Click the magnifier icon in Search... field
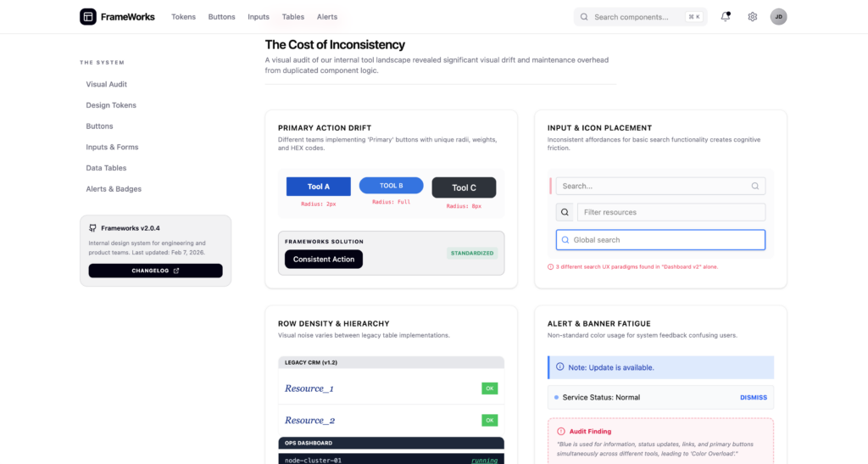868x464 pixels. coord(755,186)
